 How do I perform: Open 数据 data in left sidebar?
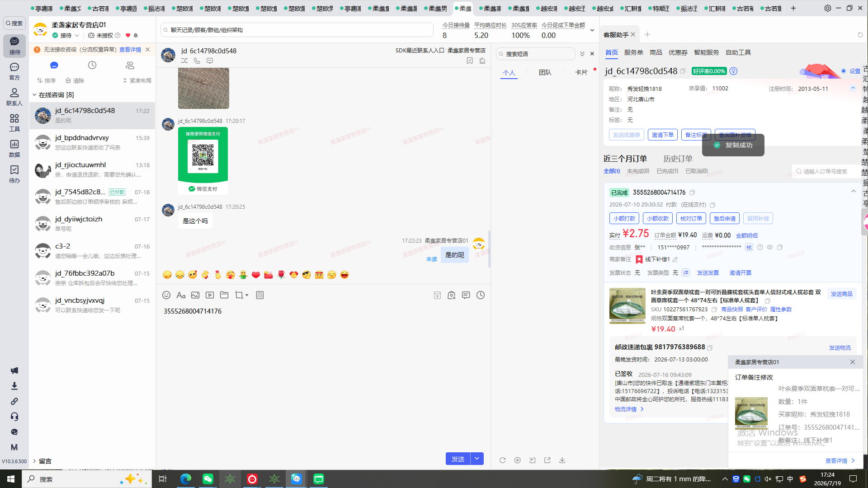coord(14,149)
